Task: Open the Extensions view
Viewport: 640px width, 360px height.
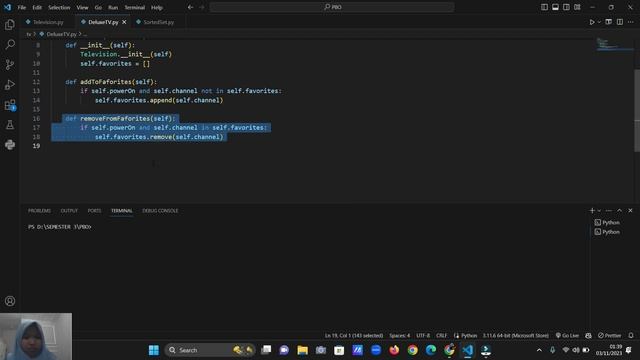Action: pos(10,105)
